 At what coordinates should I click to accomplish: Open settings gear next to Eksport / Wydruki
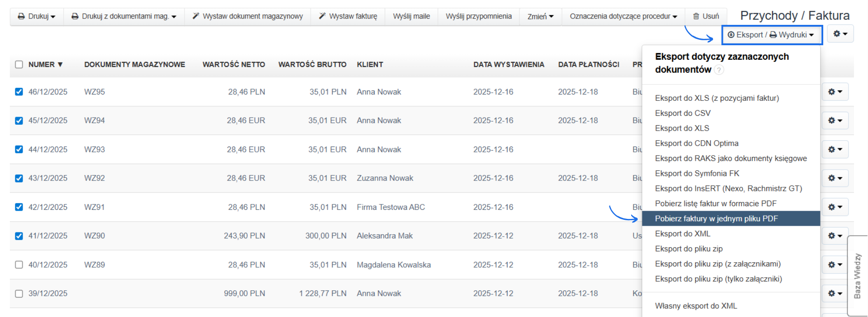[x=840, y=34]
